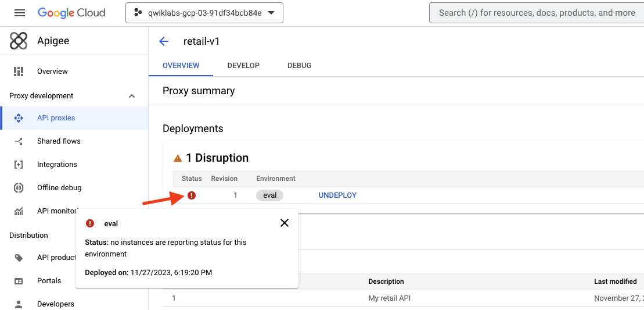
Task: Click the red error status icon
Action: tap(192, 195)
